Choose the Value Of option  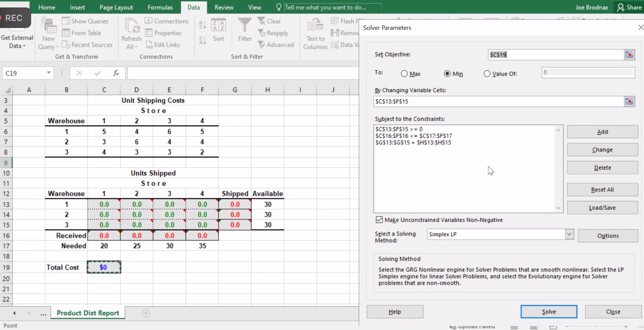point(486,73)
